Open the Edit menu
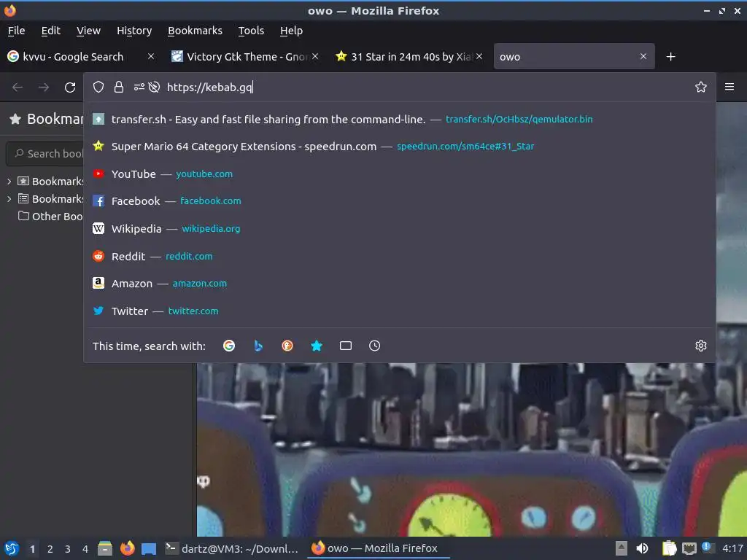Viewport: 747px width, 560px height. tap(50, 31)
